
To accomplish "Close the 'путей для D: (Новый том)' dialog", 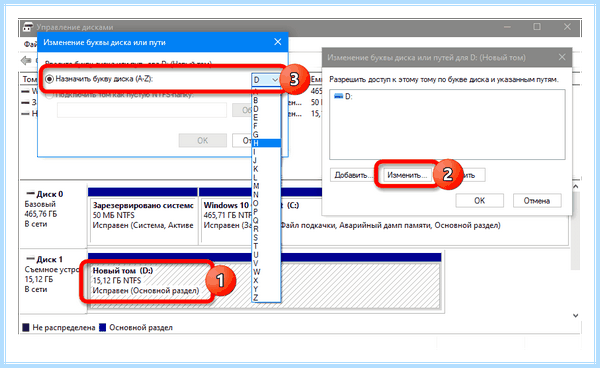I will 562,57.
